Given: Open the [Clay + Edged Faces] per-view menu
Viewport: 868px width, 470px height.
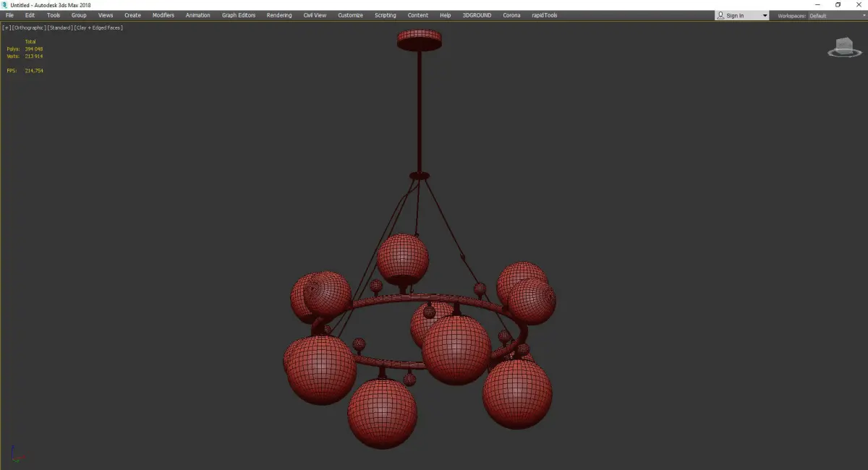Looking at the screenshot, I should pos(98,27).
